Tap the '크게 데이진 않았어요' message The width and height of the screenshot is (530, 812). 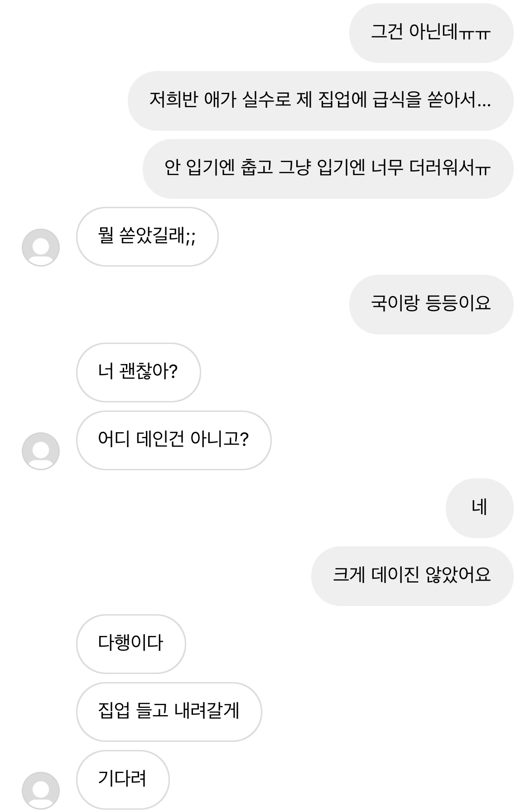[412, 576]
